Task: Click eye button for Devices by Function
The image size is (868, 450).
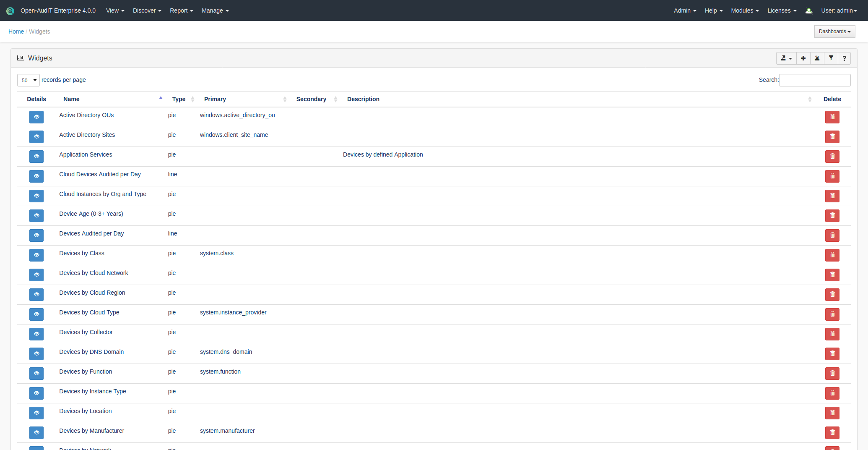Action: pyautogui.click(x=36, y=373)
